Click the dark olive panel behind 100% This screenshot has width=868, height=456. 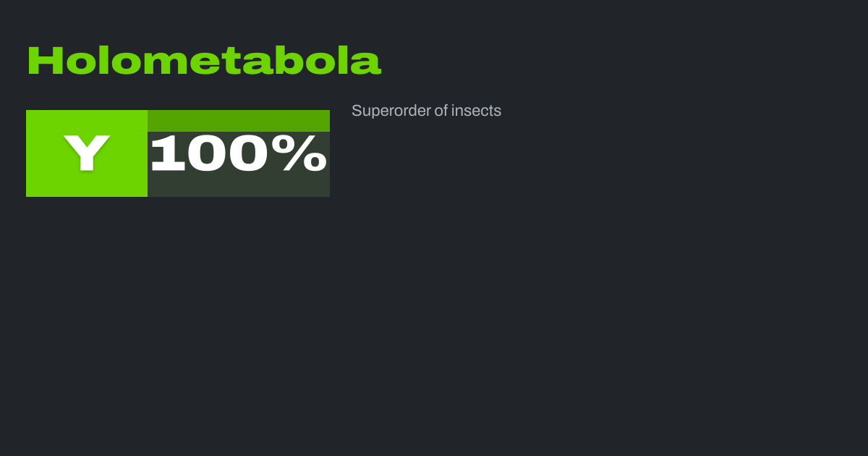239,186
